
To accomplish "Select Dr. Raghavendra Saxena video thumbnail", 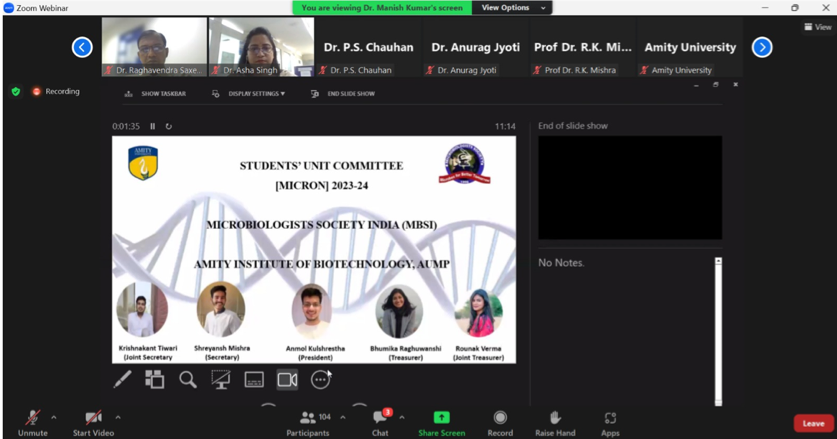I will tap(154, 47).
